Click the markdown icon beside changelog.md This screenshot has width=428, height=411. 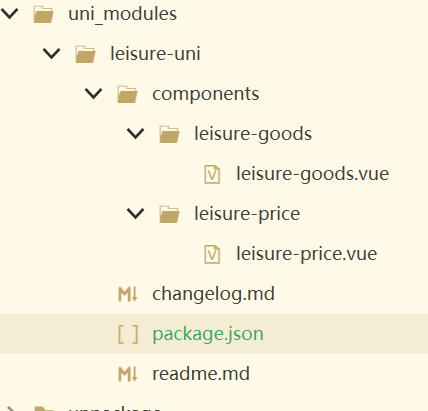click(128, 294)
